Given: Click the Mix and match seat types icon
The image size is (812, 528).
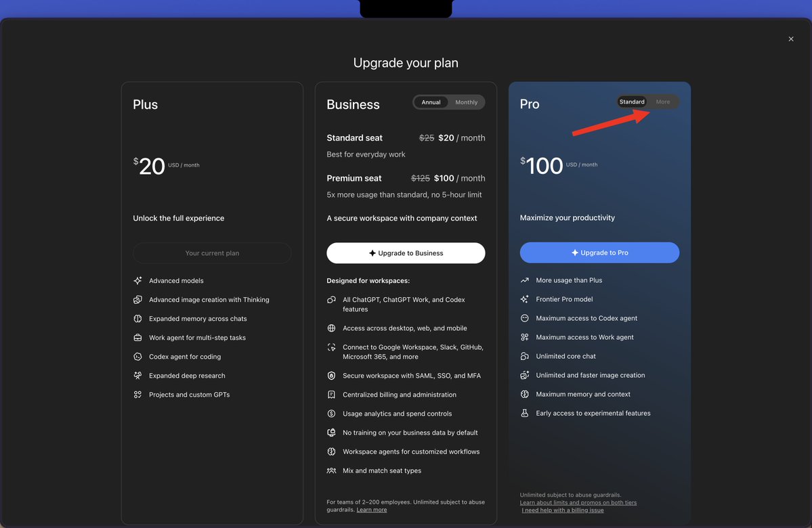Looking at the screenshot, I should tap(331, 470).
